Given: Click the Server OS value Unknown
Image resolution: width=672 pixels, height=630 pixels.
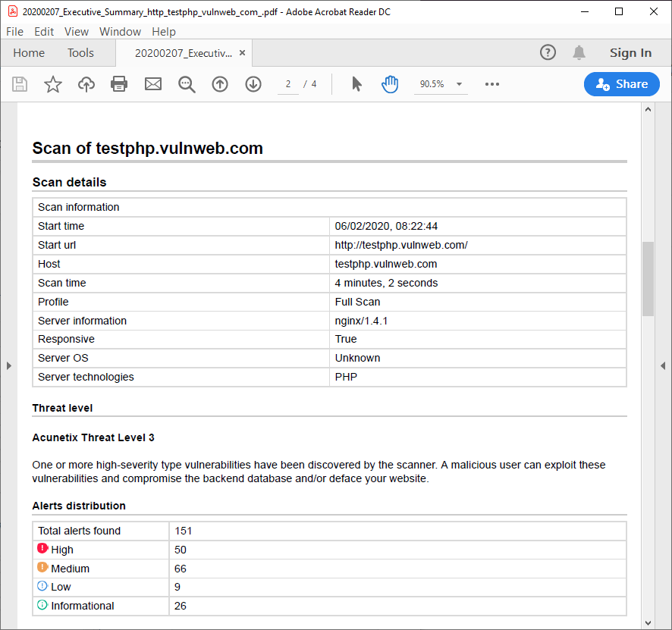Looking at the screenshot, I should click(x=357, y=358).
